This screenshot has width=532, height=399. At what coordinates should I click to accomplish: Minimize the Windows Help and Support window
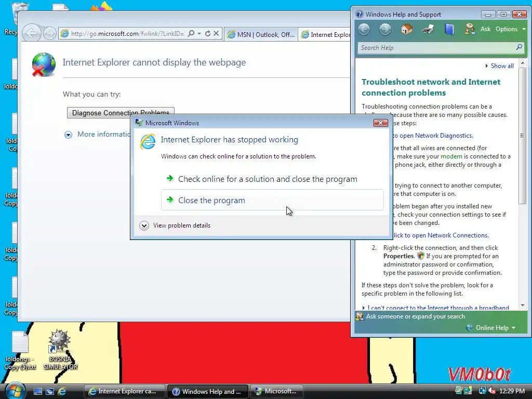point(488,14)
